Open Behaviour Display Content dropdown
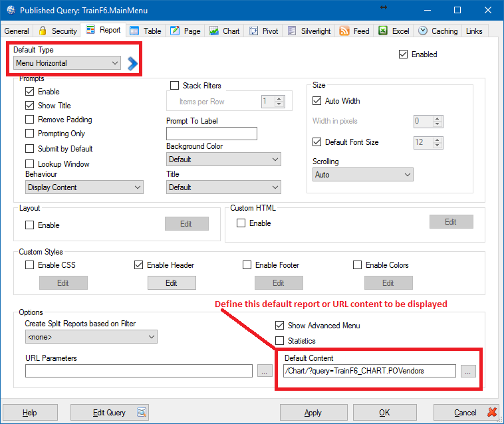 tap(84, 187)
